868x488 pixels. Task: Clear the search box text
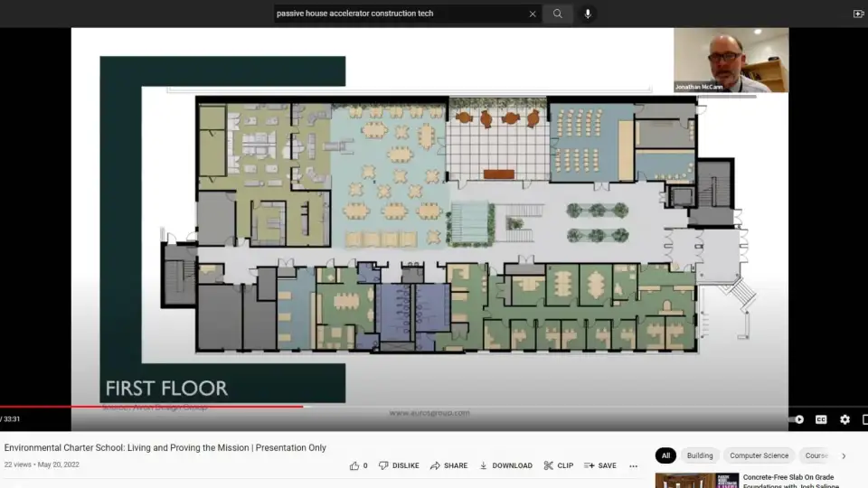[533, 14]
